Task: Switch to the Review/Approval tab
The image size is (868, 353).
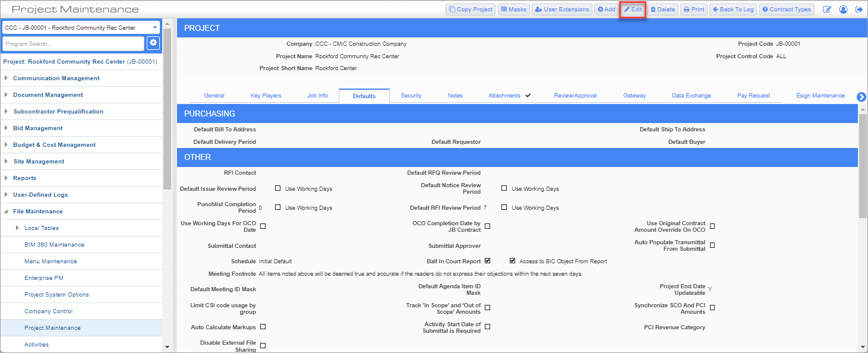Action: tap(575, 96)
